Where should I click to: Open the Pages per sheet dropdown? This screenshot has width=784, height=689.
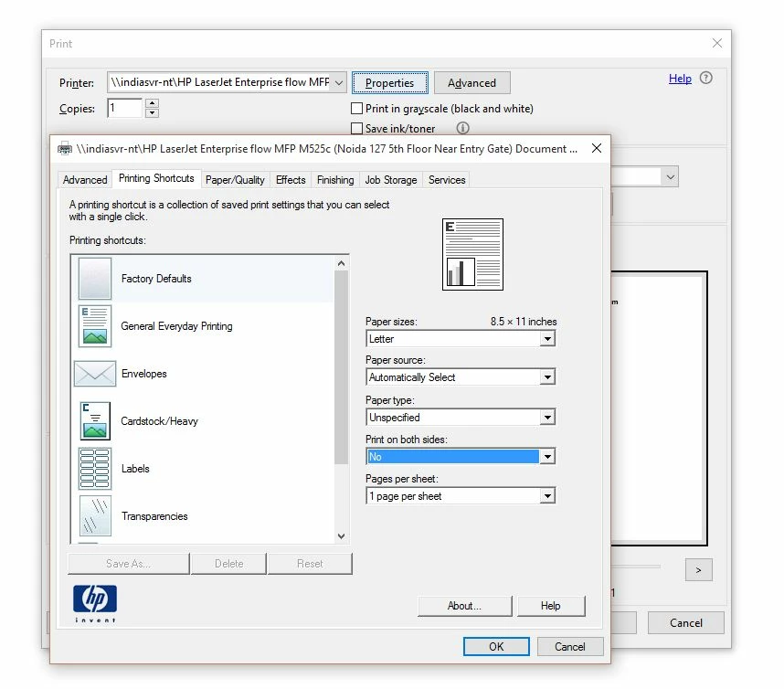461,496
